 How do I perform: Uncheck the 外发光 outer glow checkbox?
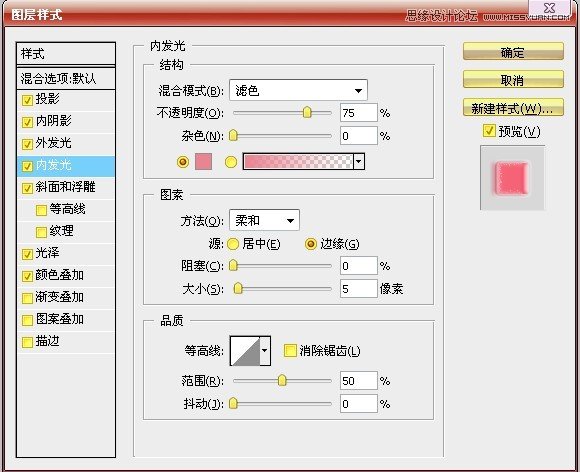pos(27,144)
